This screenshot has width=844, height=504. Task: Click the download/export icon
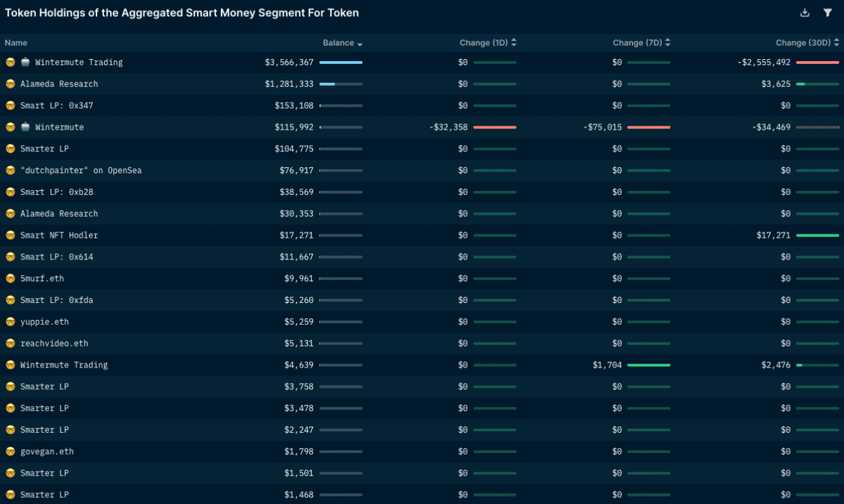click(805, 12)
